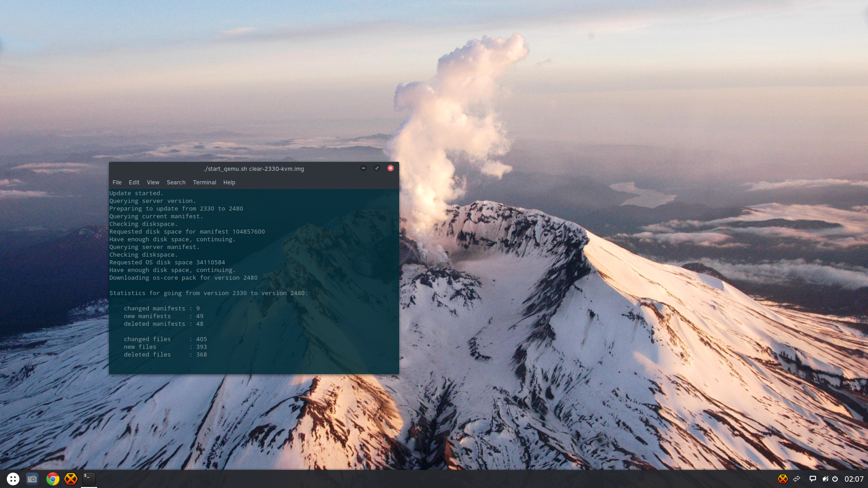Click 'Preparing to update from 2330 to 2480'
The image size is (868, 488).
point(176,209)
